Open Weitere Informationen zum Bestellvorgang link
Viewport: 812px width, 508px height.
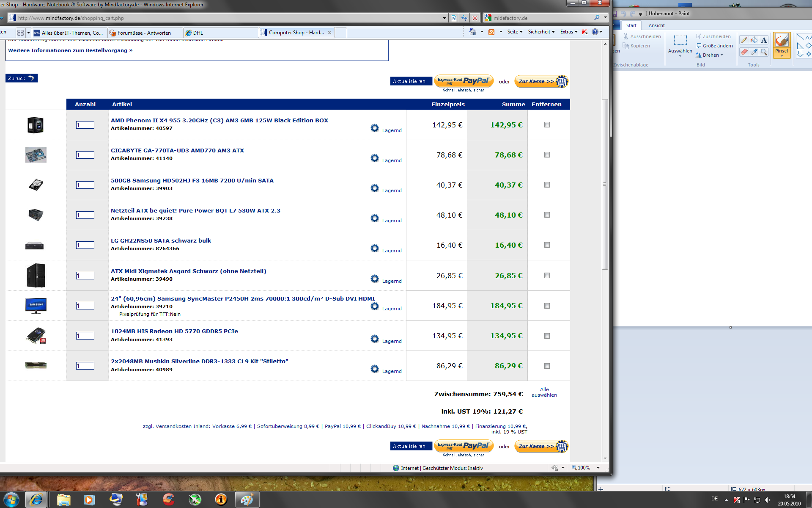click(70, 50)
